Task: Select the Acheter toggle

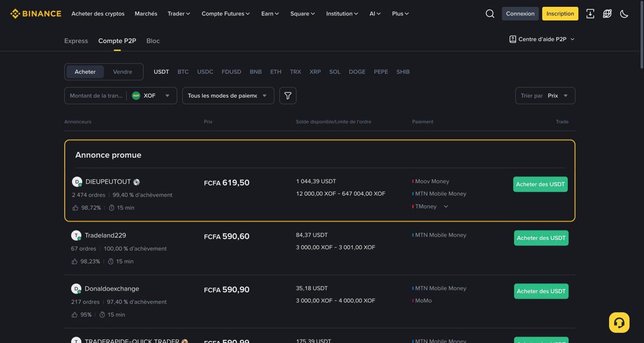Action: pyautogui.click(x=85, y=72)
